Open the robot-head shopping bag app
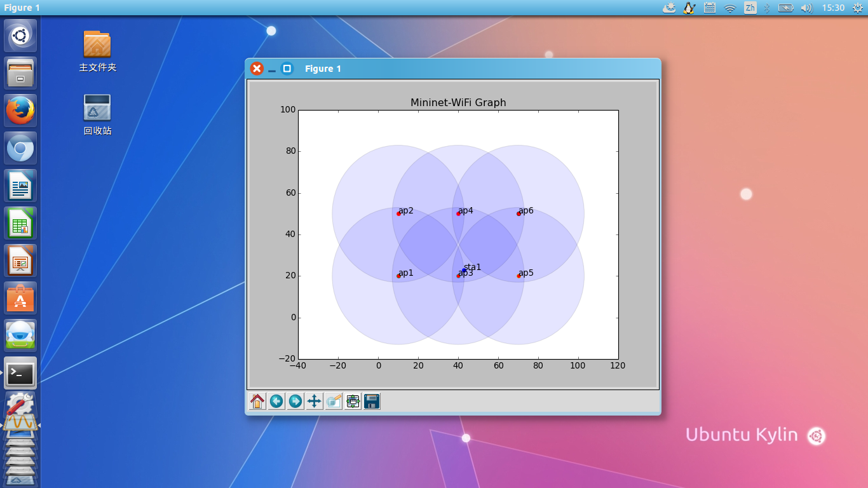This screenshot has height=488, width=868. click(20, 335)
